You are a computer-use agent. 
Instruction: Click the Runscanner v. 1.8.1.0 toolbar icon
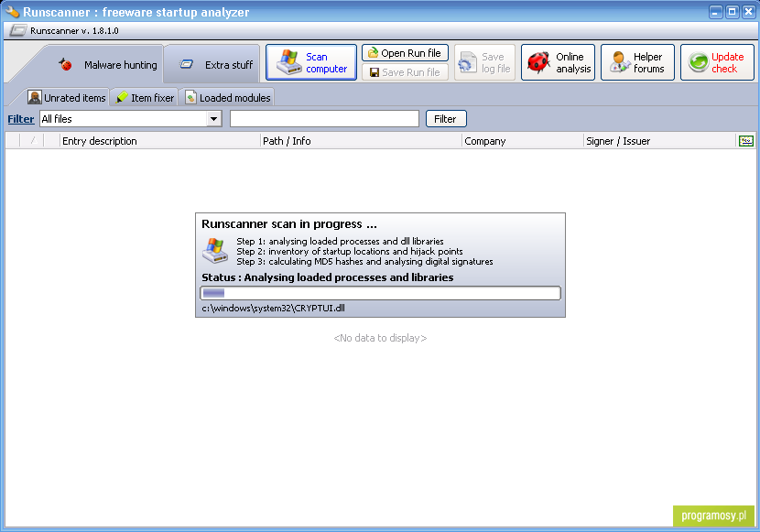pos(18,30)
